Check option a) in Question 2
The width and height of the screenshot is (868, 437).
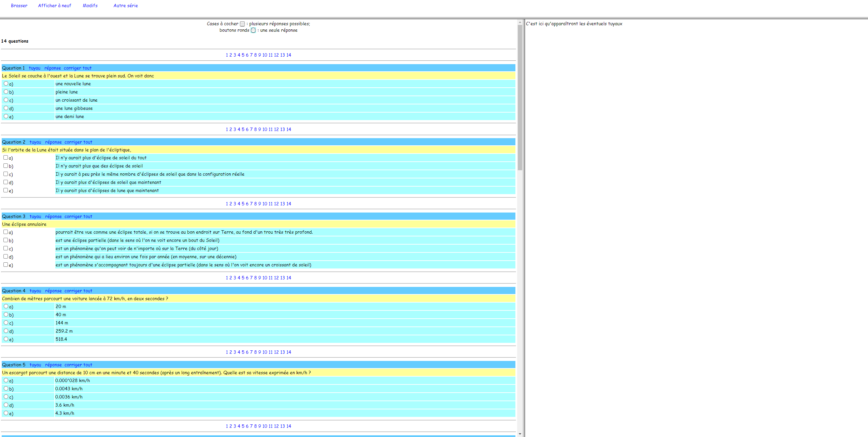pyautogui.click(x=6, y=158)
